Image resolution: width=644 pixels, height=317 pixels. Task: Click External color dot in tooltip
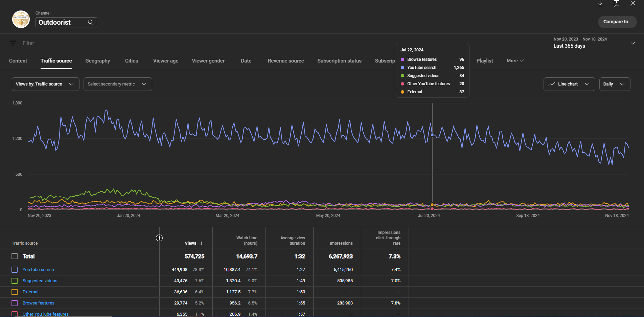402,92
